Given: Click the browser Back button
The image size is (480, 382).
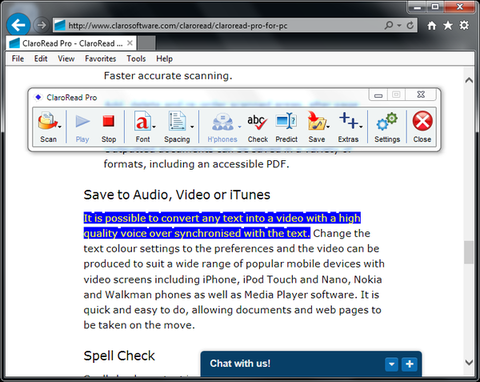Looking at the screenshot, I should pyautogui.click(x=18, y=25).
